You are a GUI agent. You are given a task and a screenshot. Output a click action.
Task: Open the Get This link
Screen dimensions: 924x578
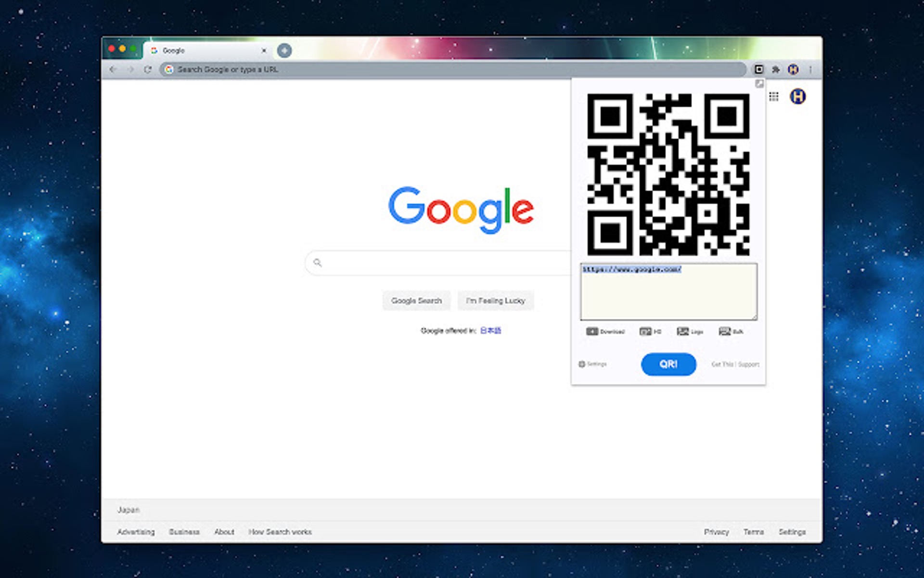(722, 364)
